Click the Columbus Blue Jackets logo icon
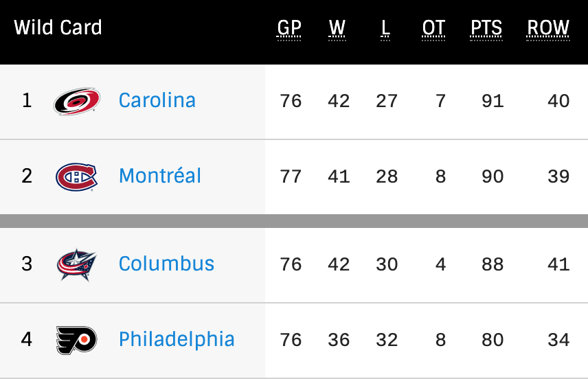The image size is (588, 379). tap(77, 264)
